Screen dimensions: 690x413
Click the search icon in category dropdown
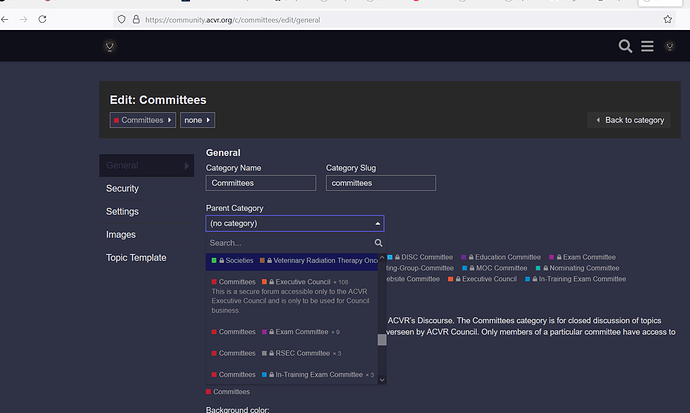[378, 243]
